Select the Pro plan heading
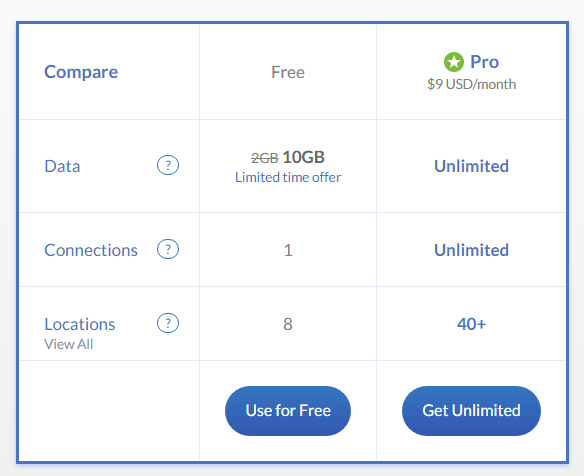The width and height of the screenshot is (584, 476). (484, 62)
